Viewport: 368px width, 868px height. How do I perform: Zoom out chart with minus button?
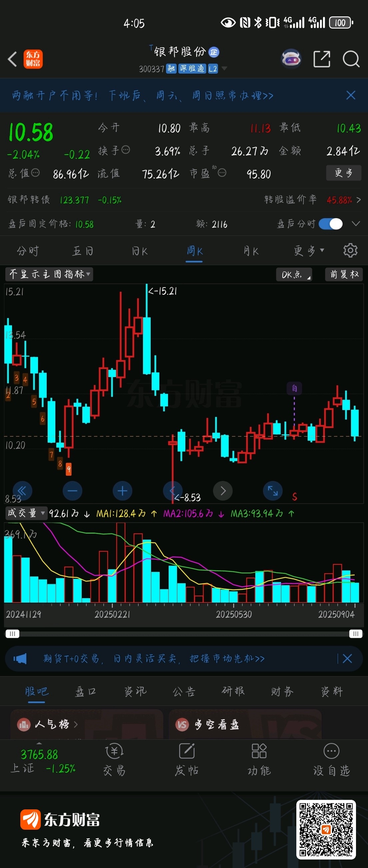pos(73,491)
